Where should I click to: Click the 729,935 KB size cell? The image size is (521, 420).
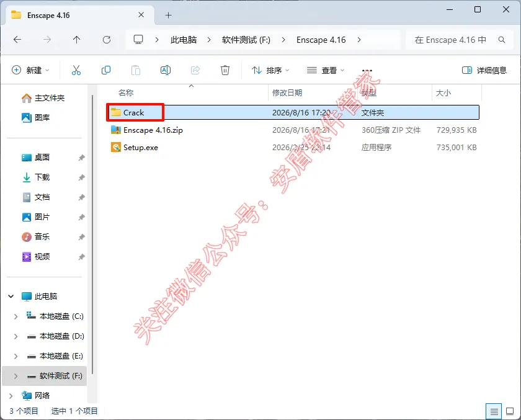456,130
